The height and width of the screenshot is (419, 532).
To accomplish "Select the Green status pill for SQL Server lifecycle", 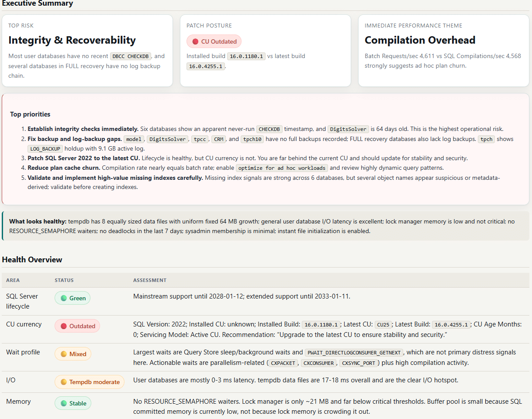I will click(x=73, y=298).
